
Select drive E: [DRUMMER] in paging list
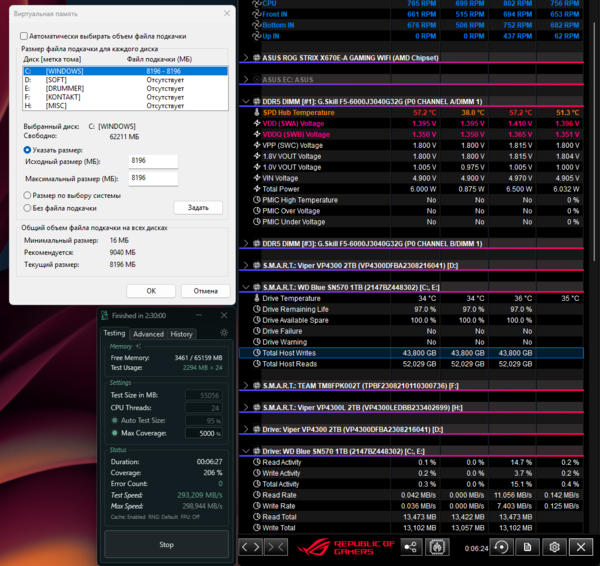[x=125, y=88]
